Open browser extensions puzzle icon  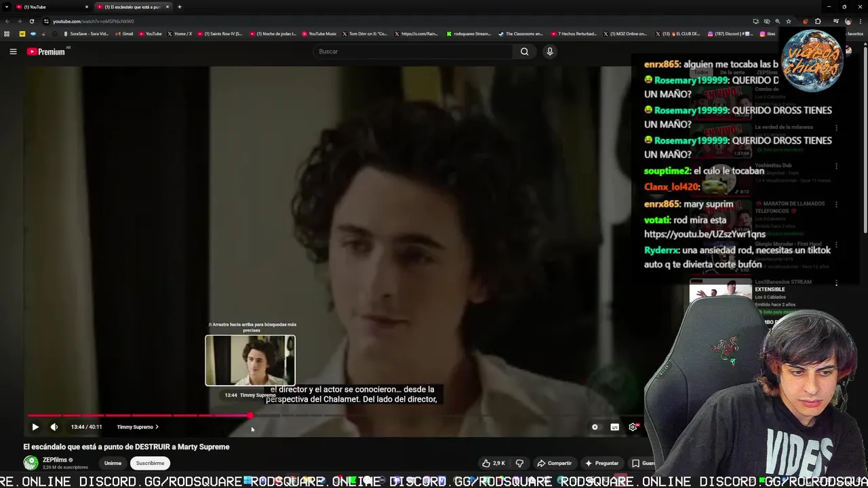click(818, 21)
